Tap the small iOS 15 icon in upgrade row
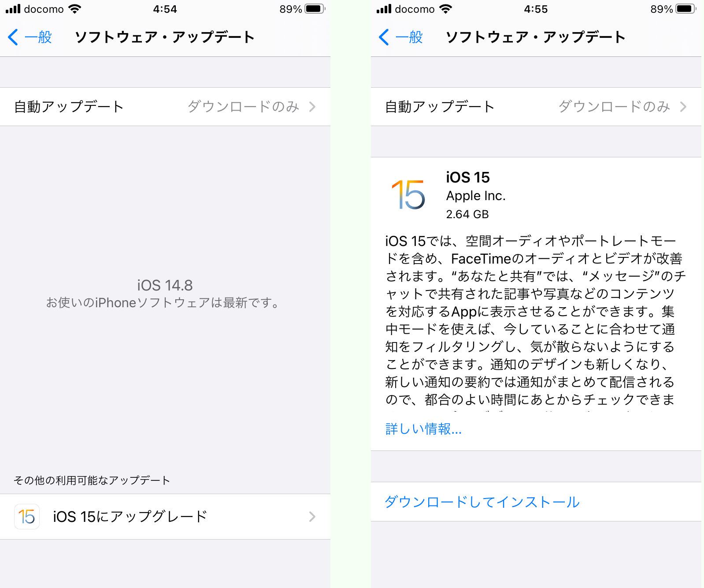Viewport: 704px width, 588px height. coord(27,517)
